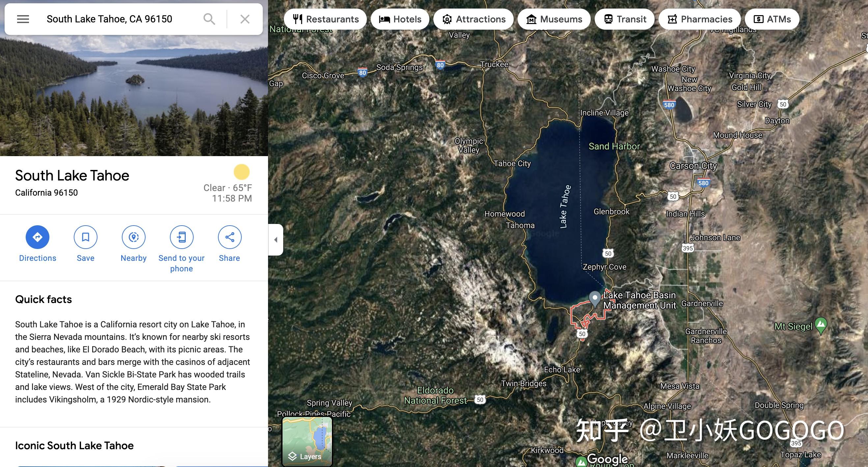Show Pharmacies on the map
This screenshot has height=467, width=868.
tap(700, 19)
